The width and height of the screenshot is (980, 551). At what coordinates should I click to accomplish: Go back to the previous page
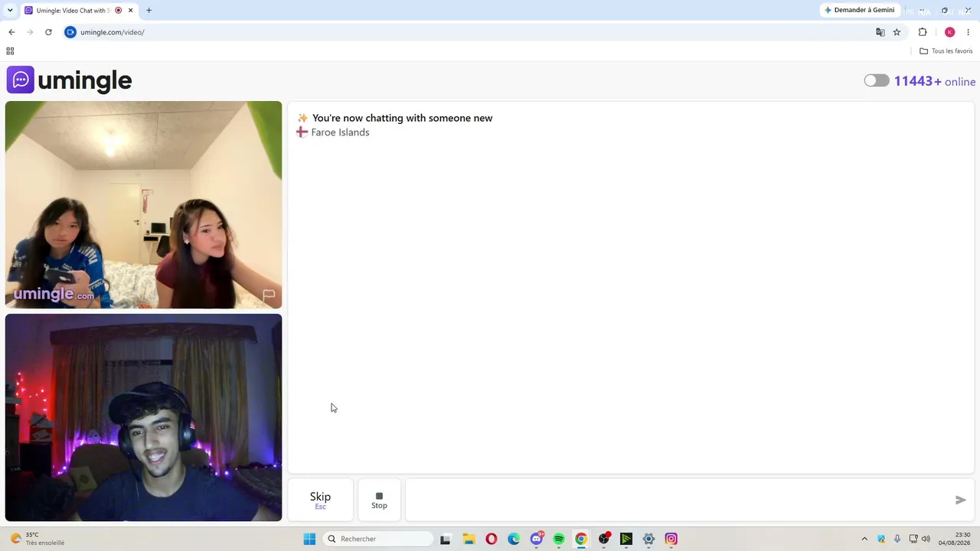pos(11,32)
